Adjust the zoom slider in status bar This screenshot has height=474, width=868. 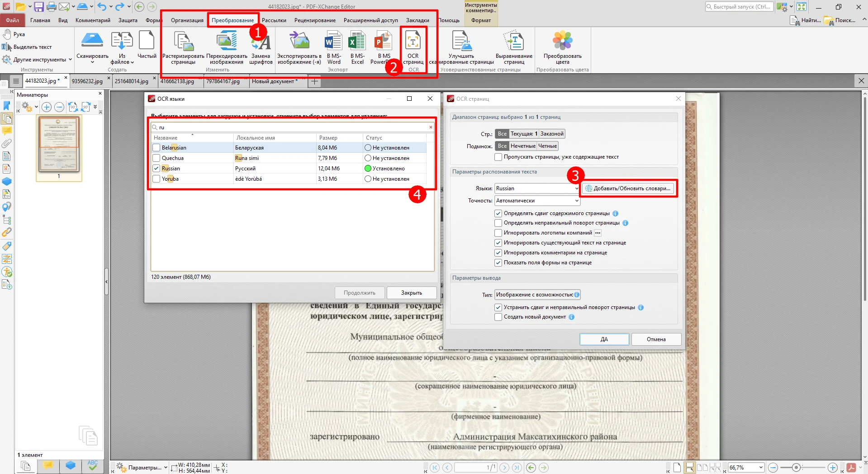click(796, 468)
